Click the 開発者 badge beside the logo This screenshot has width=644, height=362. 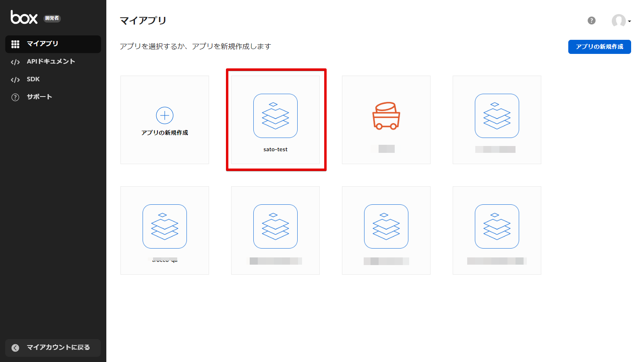point(52,18)
